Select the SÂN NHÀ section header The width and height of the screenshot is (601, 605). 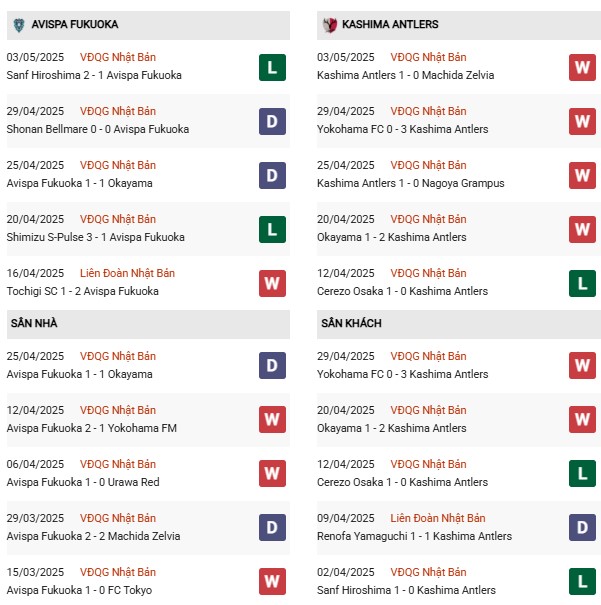(x=34, y=323)
